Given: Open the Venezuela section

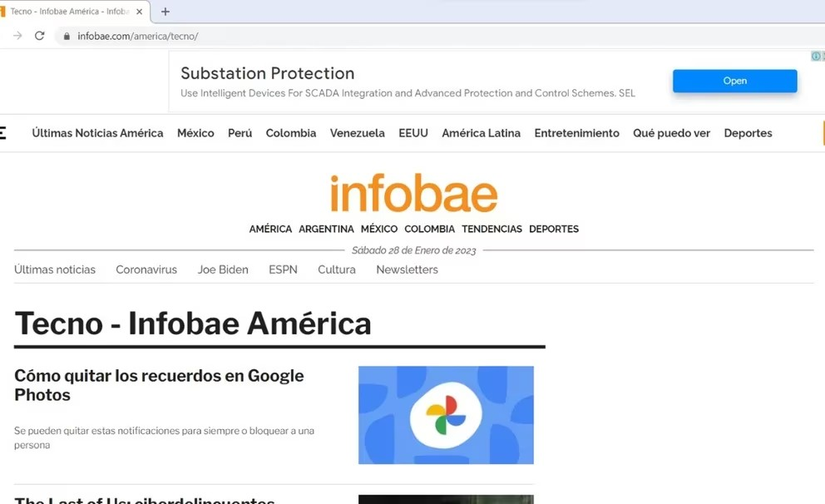Looking at the screenshot, I should [x=358, y=133].
